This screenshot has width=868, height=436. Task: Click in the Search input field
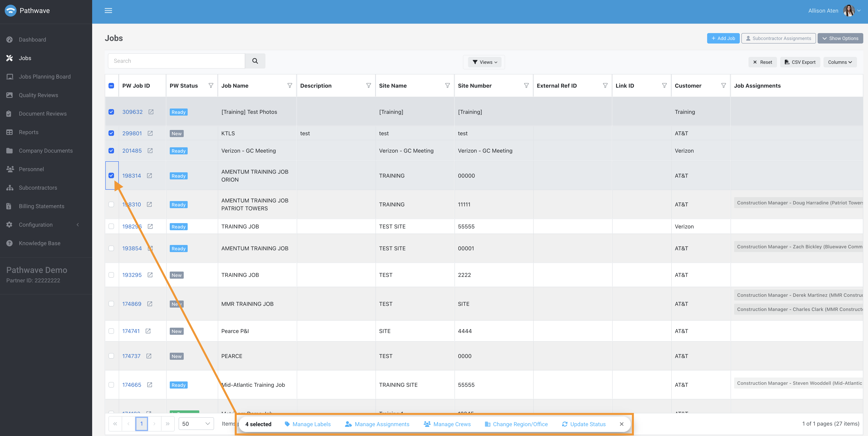click(x=176, y=61)
